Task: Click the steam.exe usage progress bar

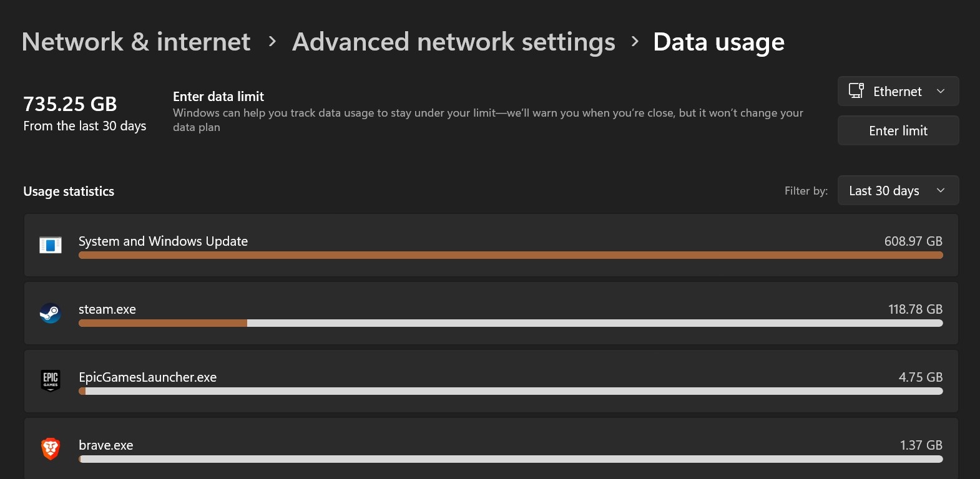Action: [x=510, y=323]
